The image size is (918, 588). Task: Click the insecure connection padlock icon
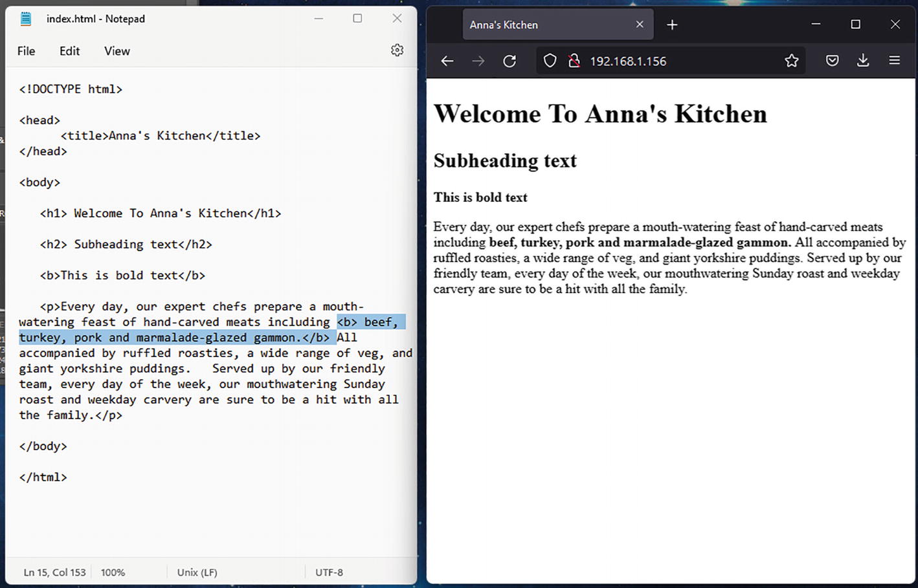point(574,61)
